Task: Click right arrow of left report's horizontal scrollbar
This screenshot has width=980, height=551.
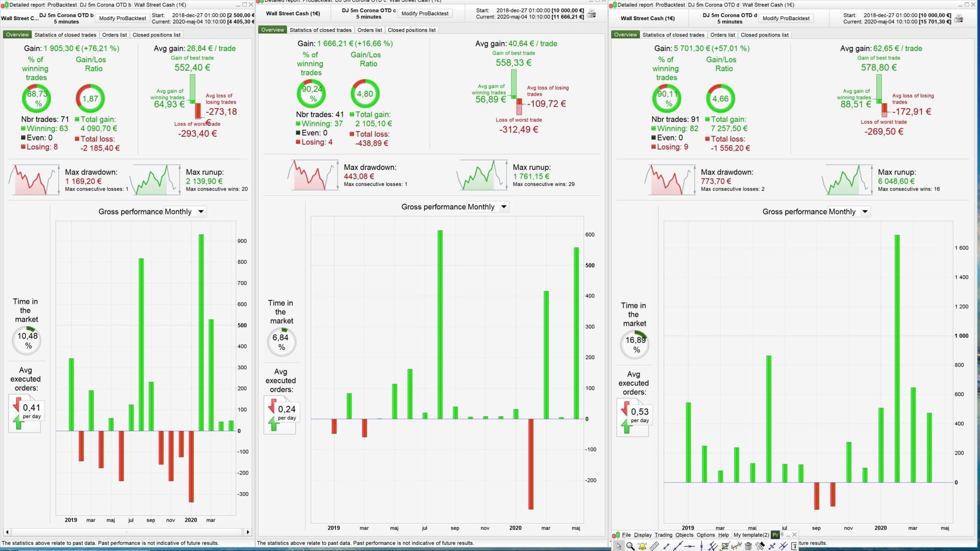Action: pyautogui.click(x=248, y=532)
